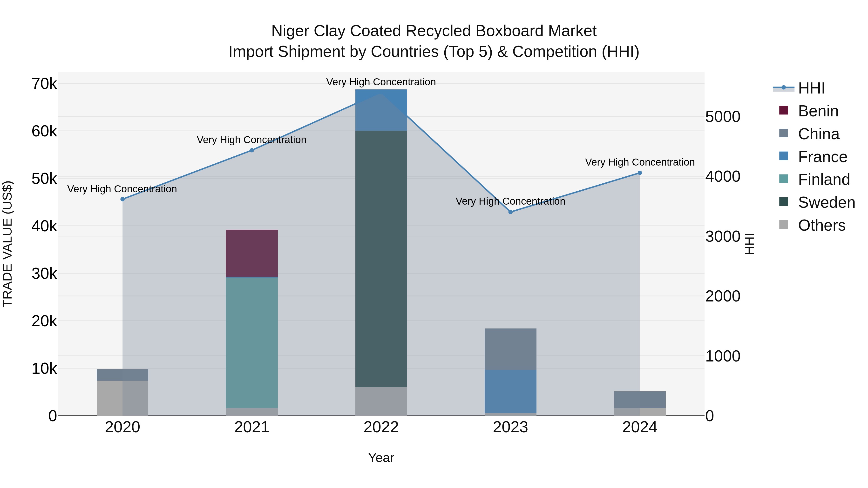Click the 2022 Very High Concentration annotation
This screenshot has height=488, width=868.
pos(381,82)
